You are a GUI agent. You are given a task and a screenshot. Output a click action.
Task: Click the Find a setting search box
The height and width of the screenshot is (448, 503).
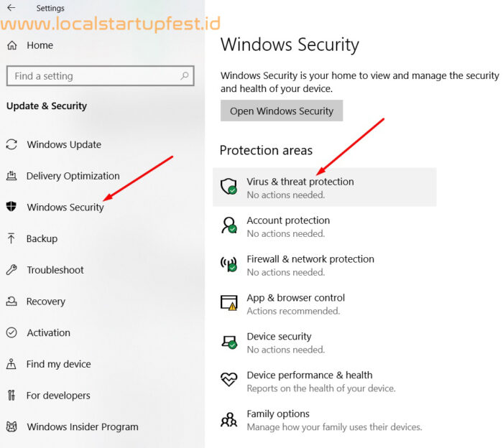click(x=100, y=76)
